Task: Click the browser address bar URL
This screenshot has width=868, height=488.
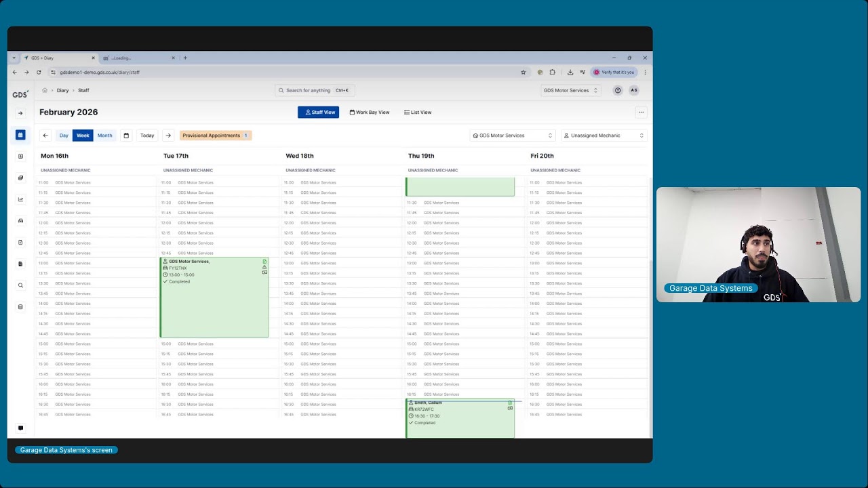Action: tap(100, 72)
